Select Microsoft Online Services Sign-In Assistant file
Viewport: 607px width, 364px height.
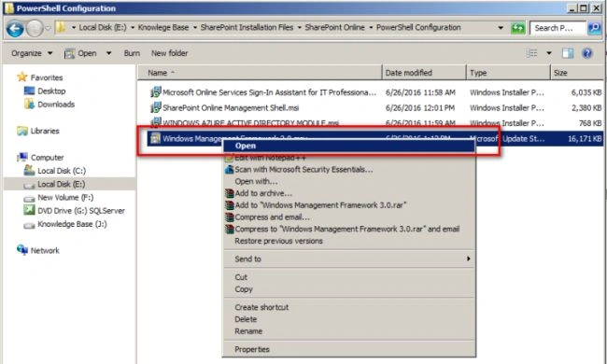click(x=269, y=92)
